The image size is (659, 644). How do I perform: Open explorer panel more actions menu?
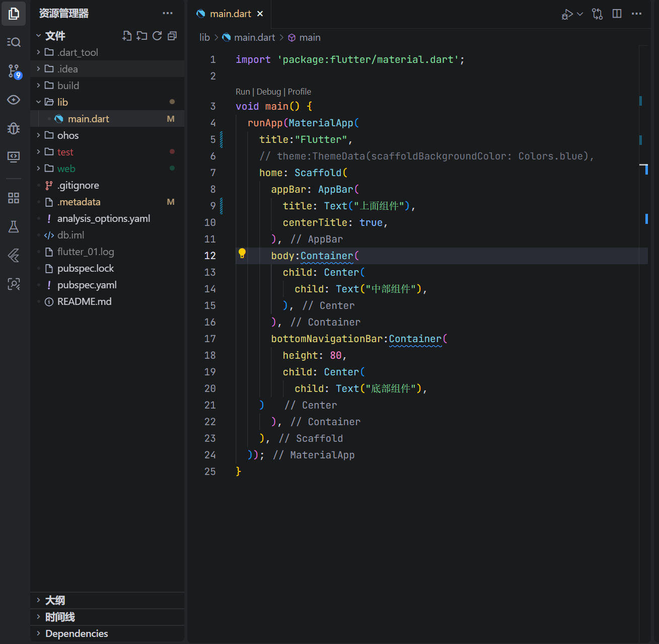[x=168, y=14]
